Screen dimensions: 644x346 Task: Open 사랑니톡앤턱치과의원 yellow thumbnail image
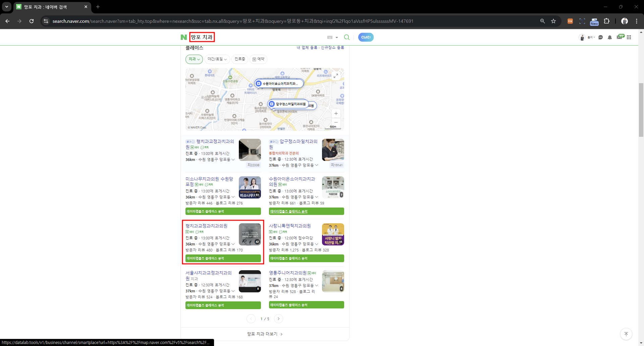[x=333, y=234]
